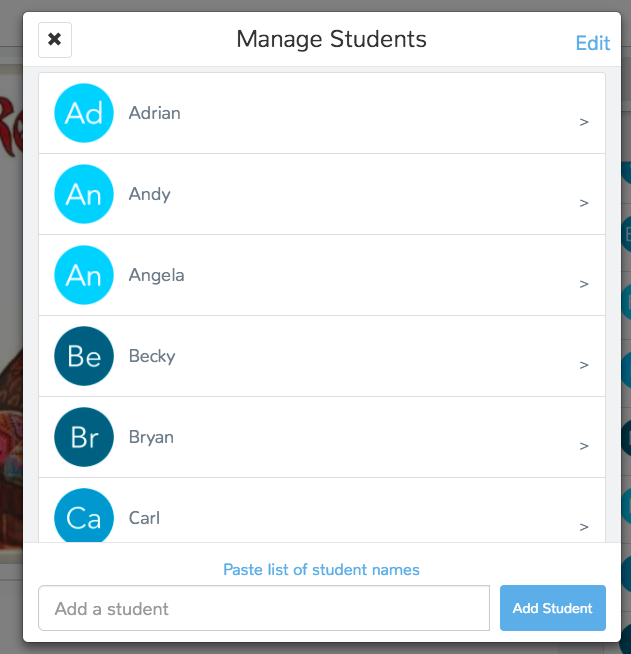The height and width of the screenshot is (654, 631).
Task: Click the Add Student button
Action: tap(553, 608)
